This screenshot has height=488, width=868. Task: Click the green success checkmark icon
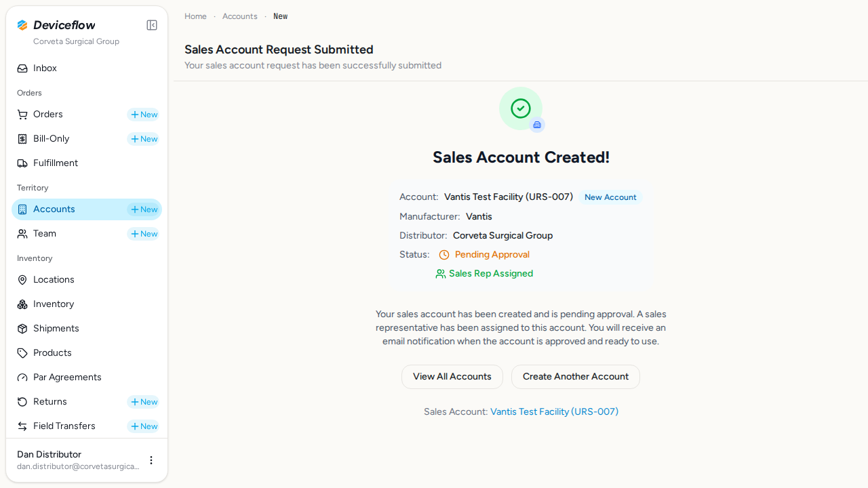click(x=521, y=108)
